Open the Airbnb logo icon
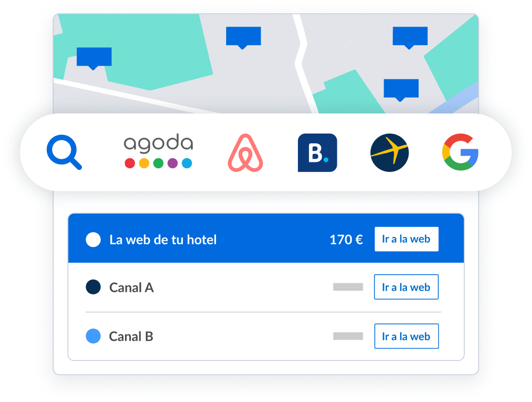Screen dimensions: 532x402 click(245, 153)
